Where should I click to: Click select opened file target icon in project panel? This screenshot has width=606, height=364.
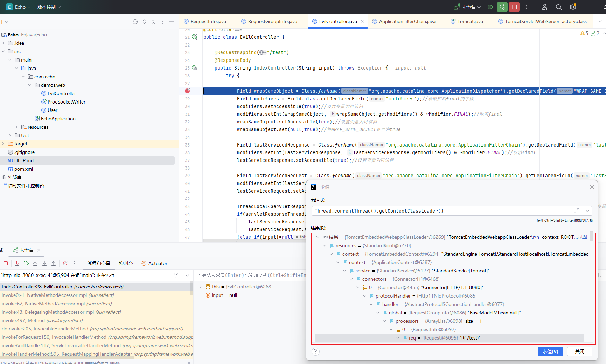135,22
